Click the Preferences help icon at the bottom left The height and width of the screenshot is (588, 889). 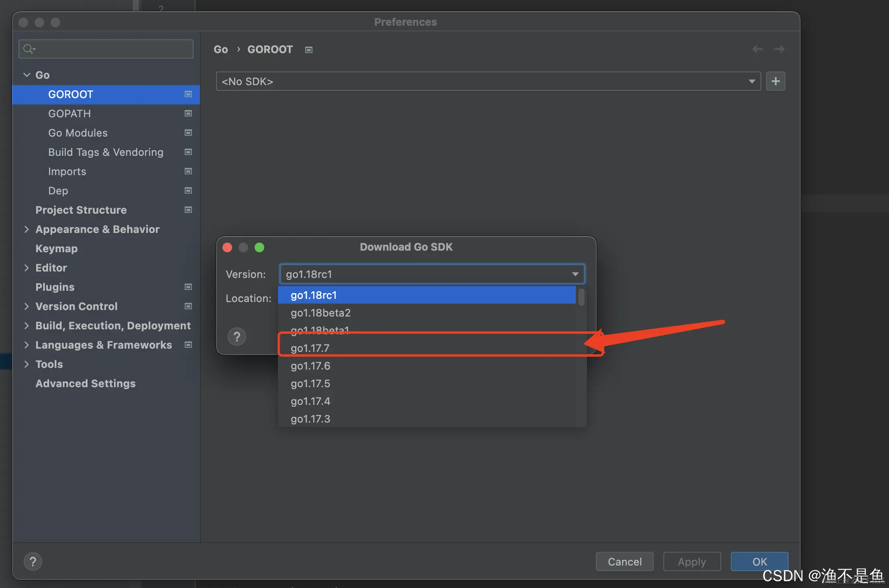click(x=33, y=561)
